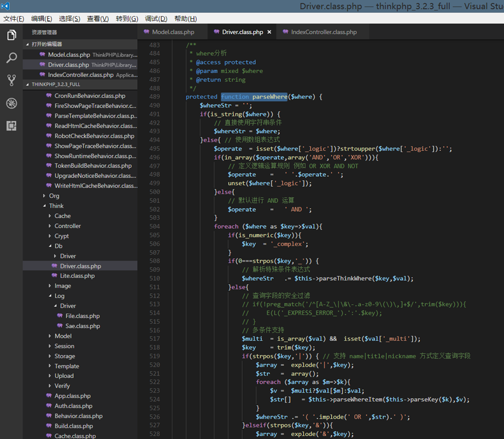Click the 资源管理器 panel title
This screenshot has height=439, width=504.
click(44, 32)
